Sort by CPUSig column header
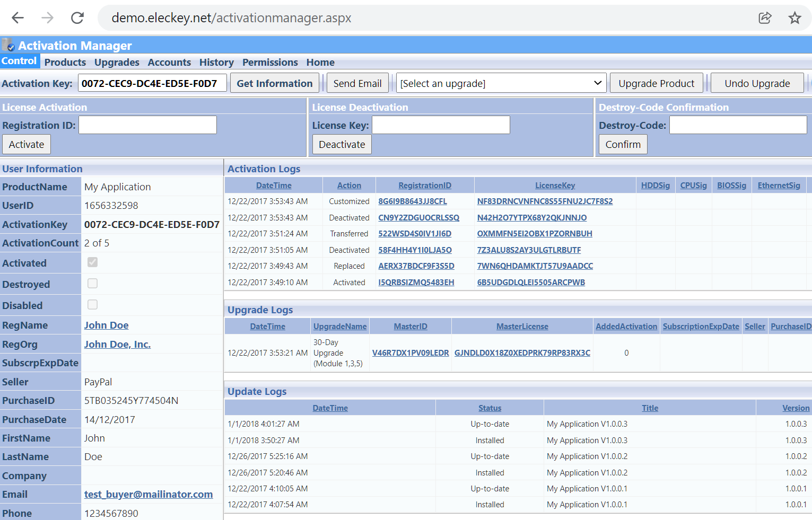 click(693, 186)
